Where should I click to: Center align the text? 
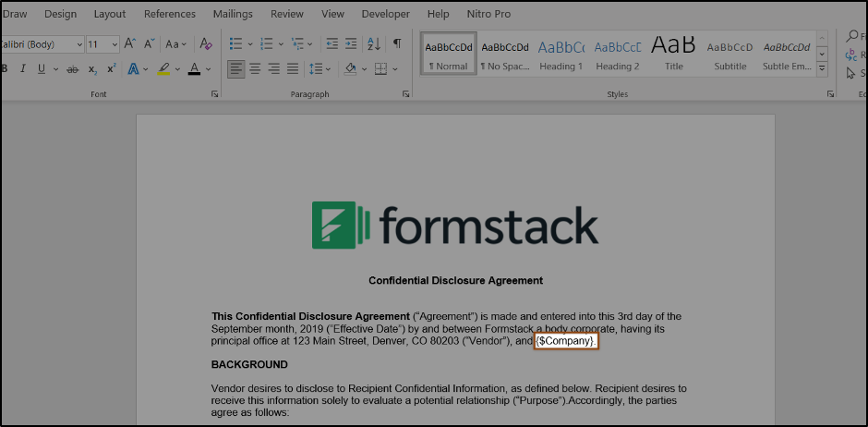pos(255,69)
